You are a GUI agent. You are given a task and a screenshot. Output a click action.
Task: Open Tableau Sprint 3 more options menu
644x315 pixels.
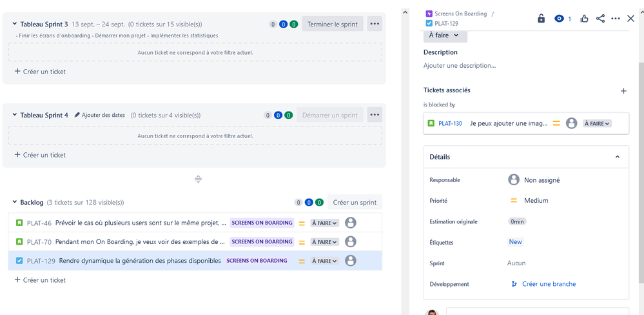tap(375, 24)
